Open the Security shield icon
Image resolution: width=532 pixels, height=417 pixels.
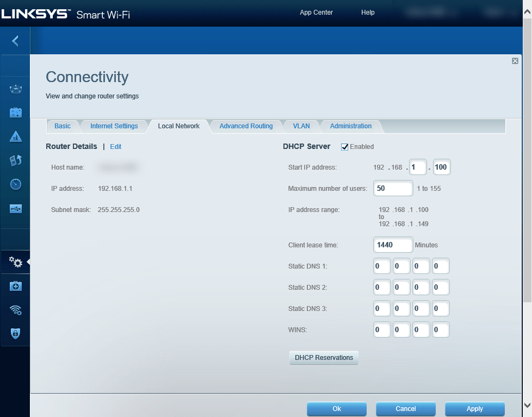(15, 333)
